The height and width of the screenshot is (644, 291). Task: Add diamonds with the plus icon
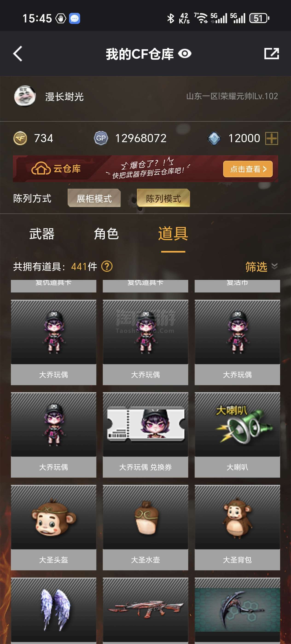pyautogui.click(x=271, y=138)
